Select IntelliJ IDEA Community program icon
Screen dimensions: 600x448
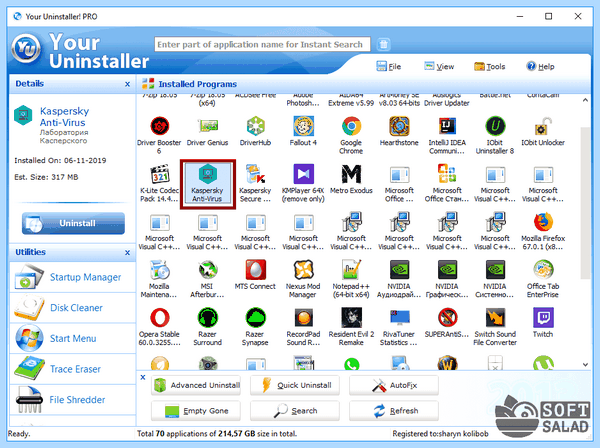click(x=447, y=126)
